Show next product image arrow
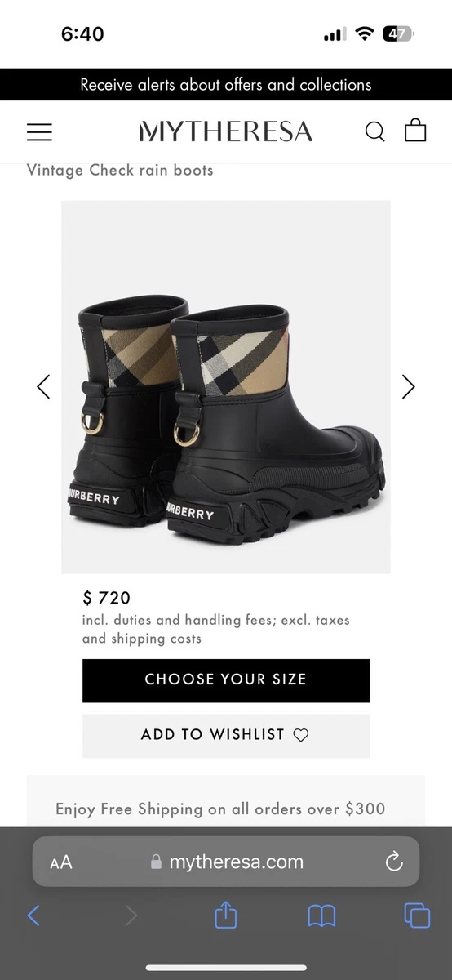The image size is (452, 980). 409,386
